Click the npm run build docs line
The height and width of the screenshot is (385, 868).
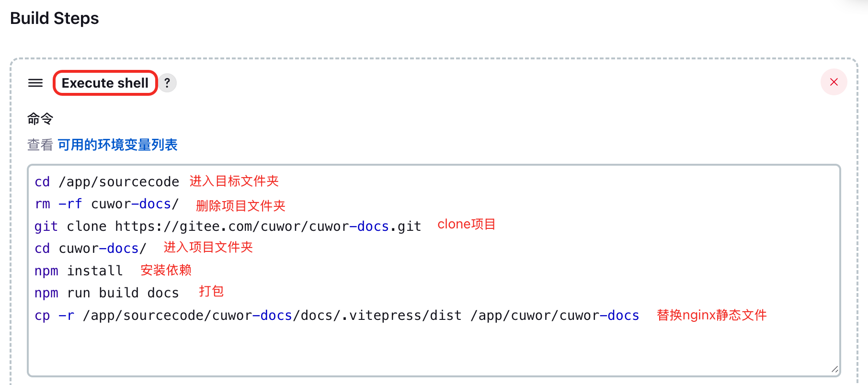coord(107,293)
